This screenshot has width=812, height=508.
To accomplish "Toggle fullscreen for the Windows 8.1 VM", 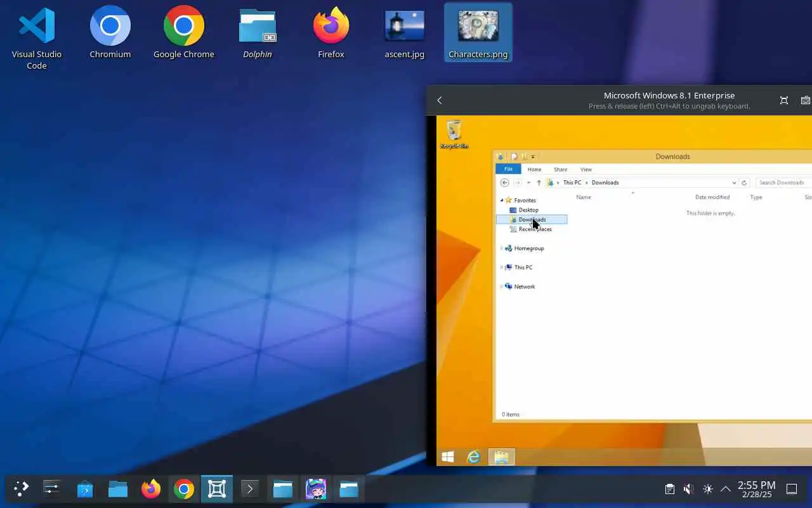I will (x=784, y=100).
